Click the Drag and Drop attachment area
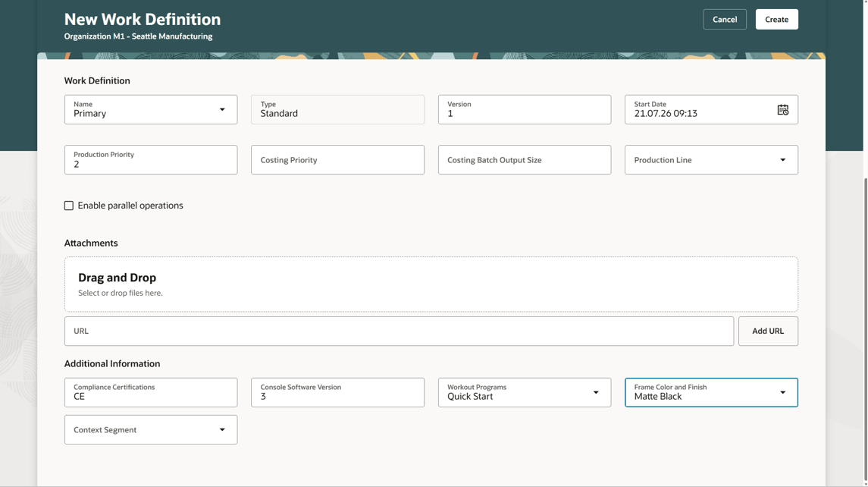Screen dimensions: 868x487 (x=431, y=284)
